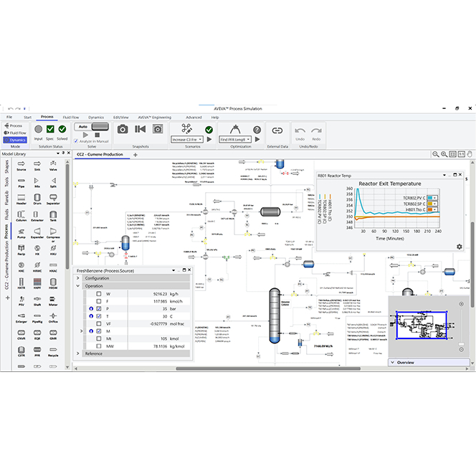
Task: Check the MW variable checkbox
Action: [99, 346]
